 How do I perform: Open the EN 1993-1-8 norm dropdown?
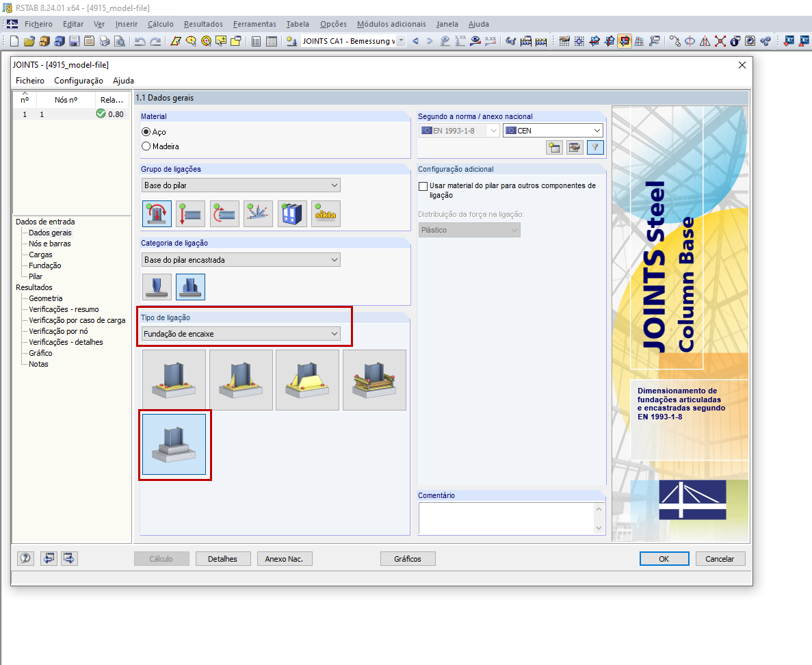[459, 131]
